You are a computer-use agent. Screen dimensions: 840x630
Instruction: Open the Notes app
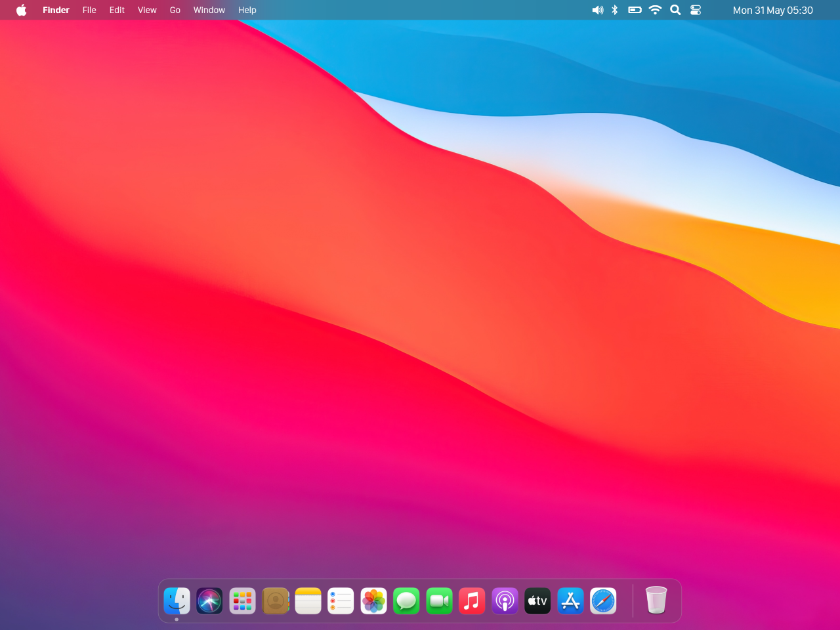pyautogui.click(x=308, y=600)
